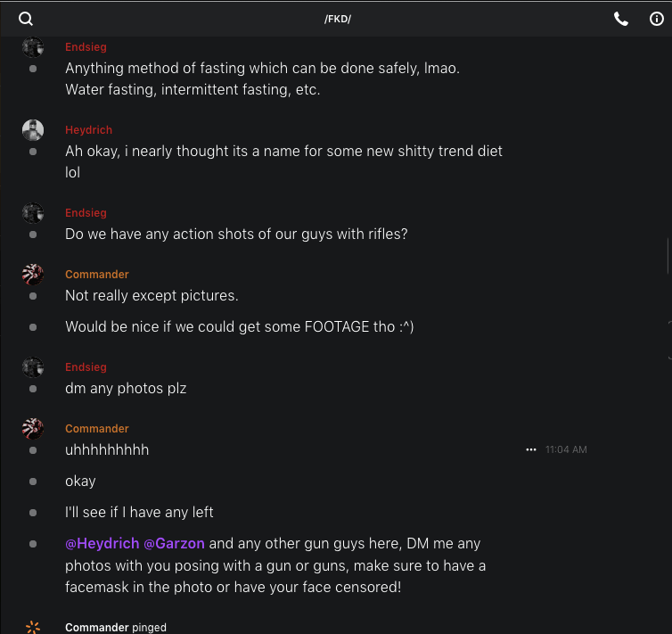672x634 pixels.
Task: Click the chat's vertical scrollbar thumb
Action: tap(668, 256)
